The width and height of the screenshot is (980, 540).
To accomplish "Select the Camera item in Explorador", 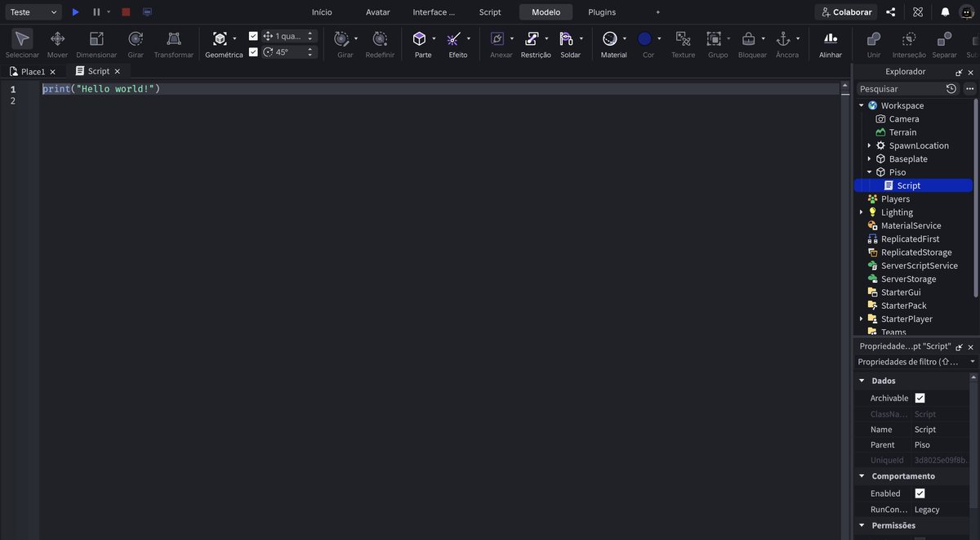I will (903, 119).
